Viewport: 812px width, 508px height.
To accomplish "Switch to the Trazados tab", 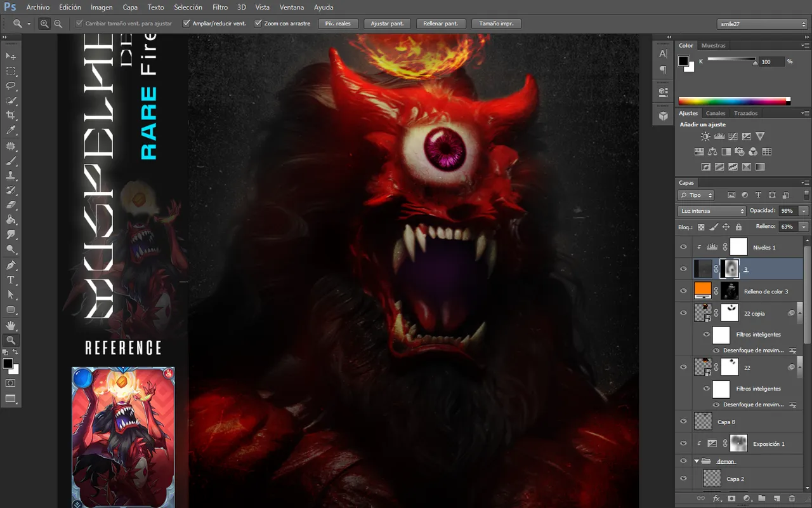I will 746,113.
